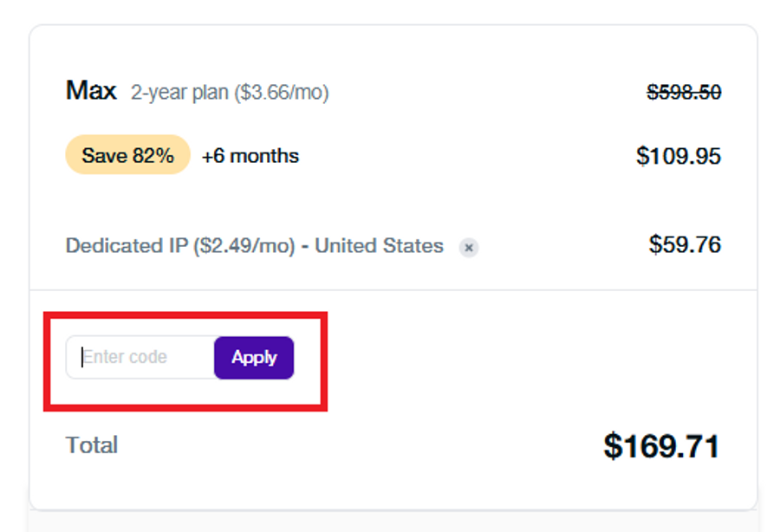This screenshot has height=532, width=780.
Task: Click the $169.71 total amount
Action: pyautogui.click(x=661, y=446)
